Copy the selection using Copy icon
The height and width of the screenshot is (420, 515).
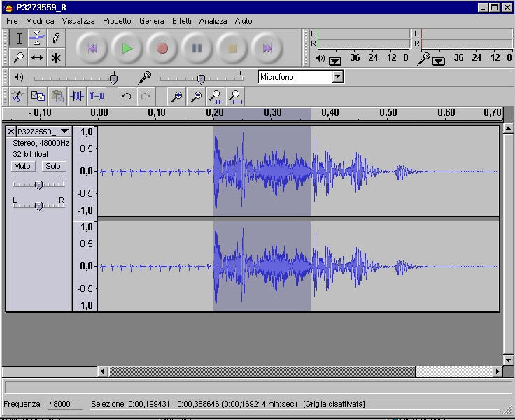click(x=38, y=97)
